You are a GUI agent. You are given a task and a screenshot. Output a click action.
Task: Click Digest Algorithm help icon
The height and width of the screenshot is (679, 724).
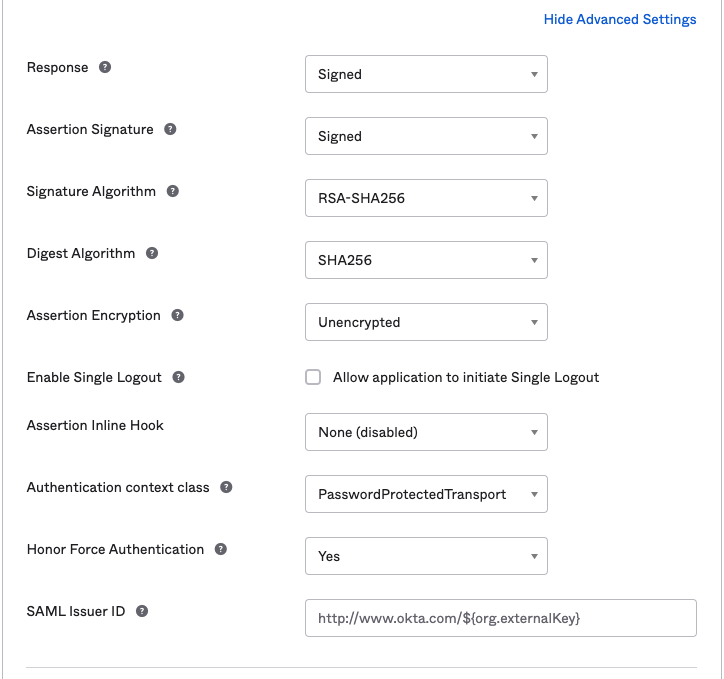[x=152, y=254]
